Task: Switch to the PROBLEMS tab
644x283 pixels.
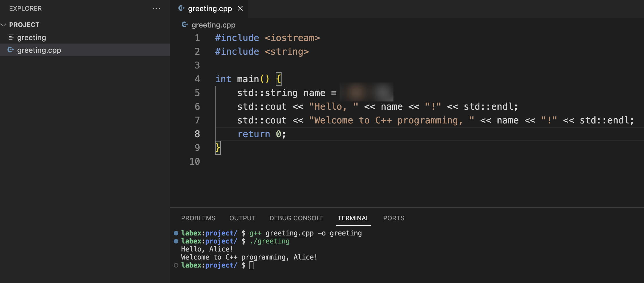Action: point(198,218)
